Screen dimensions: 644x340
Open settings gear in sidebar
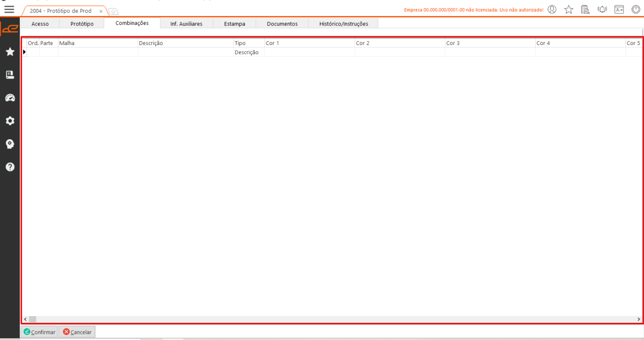tap(10, 121)
